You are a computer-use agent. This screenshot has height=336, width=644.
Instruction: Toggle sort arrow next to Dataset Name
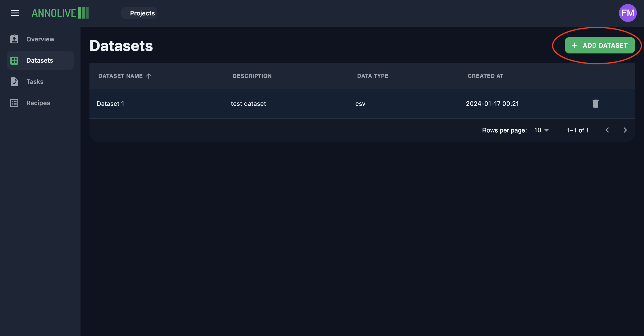click(x=149, y=76)
